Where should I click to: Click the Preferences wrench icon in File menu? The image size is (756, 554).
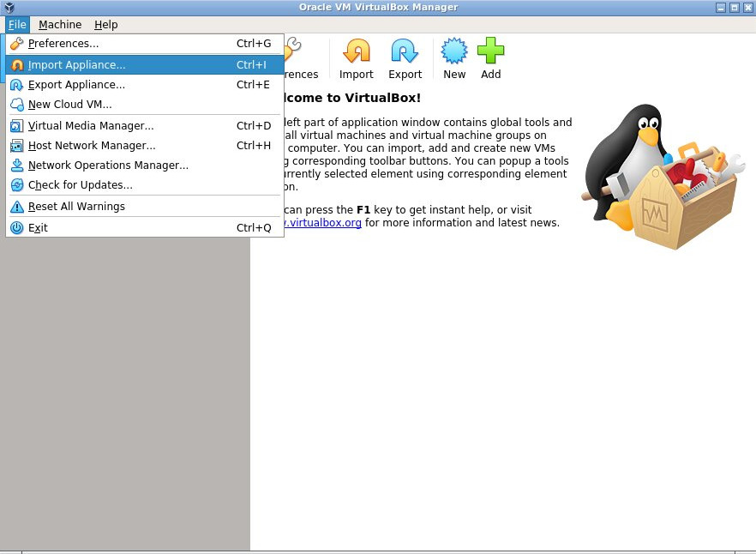pos(17,44)
